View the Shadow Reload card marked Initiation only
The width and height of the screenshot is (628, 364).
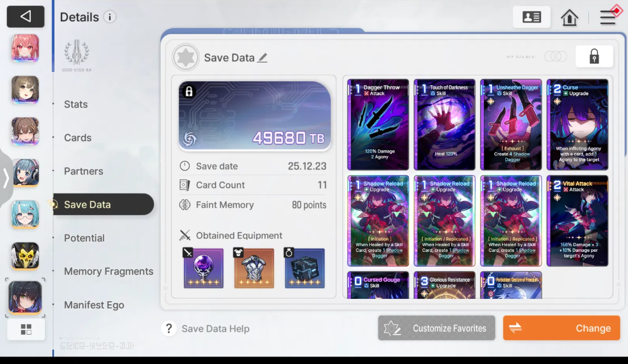tap(378, 221)
